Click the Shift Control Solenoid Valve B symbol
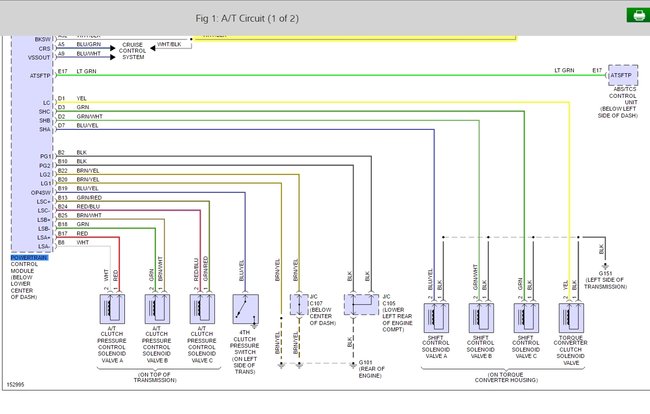 coord(481,318)
